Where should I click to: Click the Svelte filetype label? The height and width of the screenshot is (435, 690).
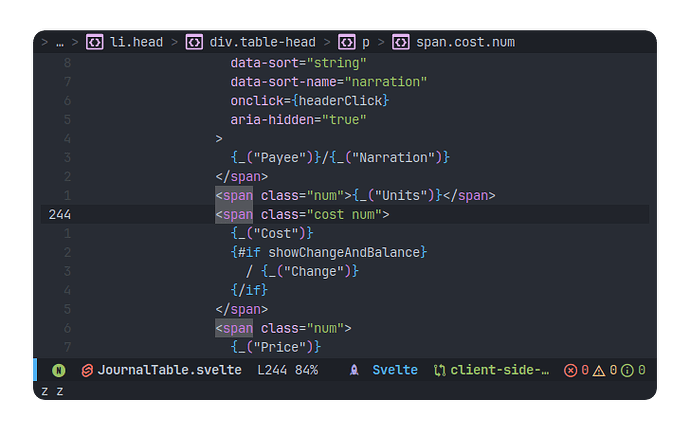[x=395, y=370]
